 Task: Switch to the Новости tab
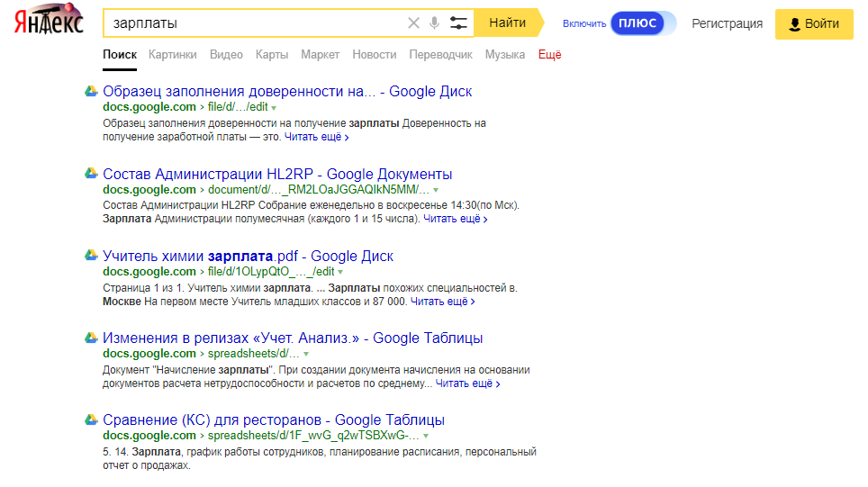tap(375, 54)
